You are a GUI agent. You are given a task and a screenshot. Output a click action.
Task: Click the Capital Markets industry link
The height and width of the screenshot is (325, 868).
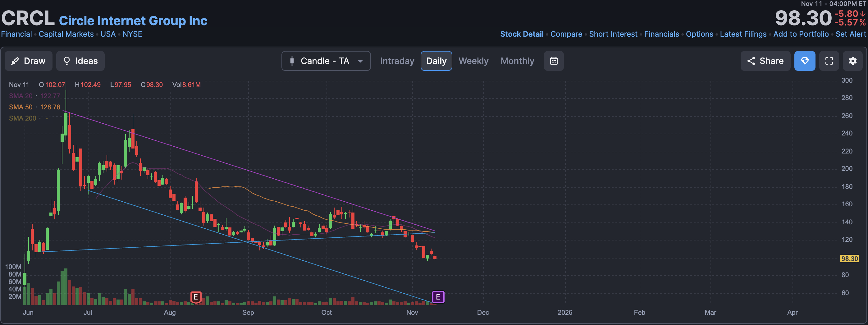click(x=66, y=34)
